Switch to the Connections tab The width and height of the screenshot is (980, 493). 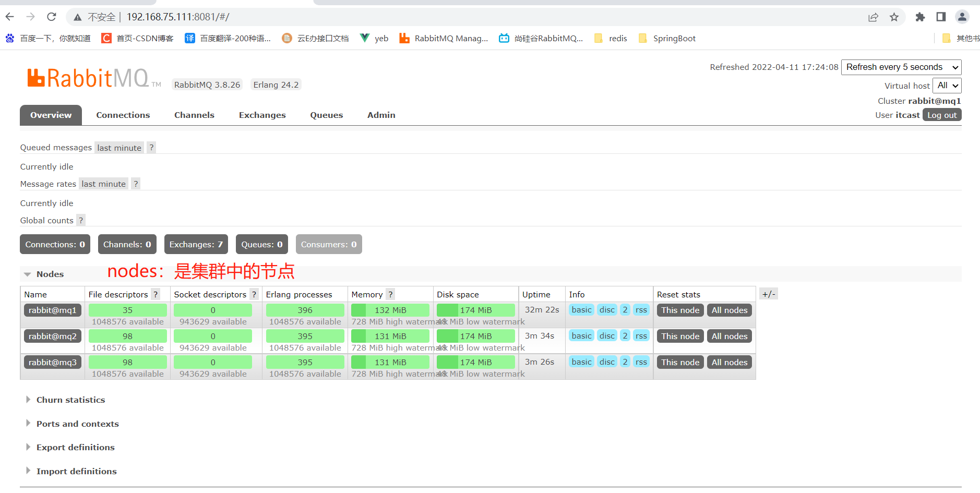(x=123, y=115)
